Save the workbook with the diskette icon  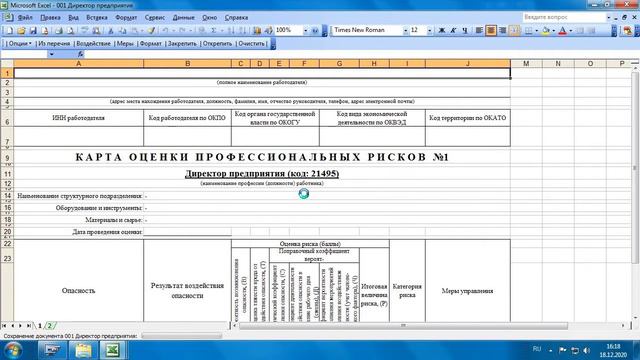[x=33, y=31]
